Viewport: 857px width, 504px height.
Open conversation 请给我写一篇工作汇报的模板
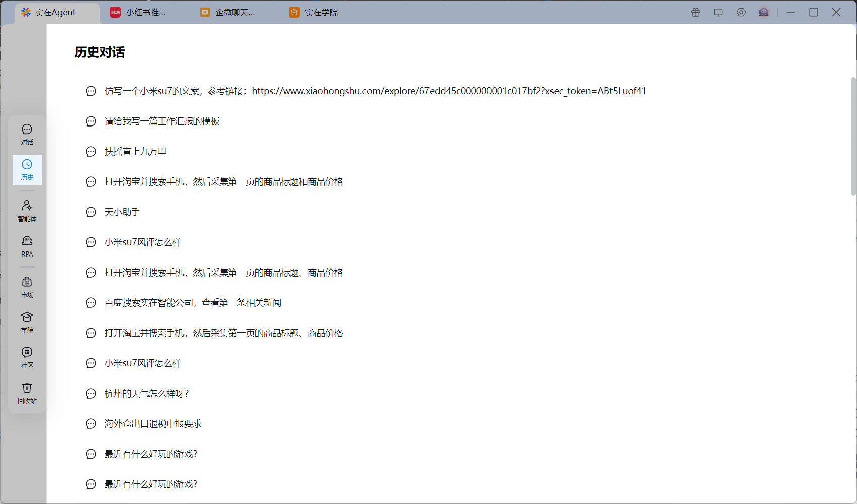click(162, 121)
